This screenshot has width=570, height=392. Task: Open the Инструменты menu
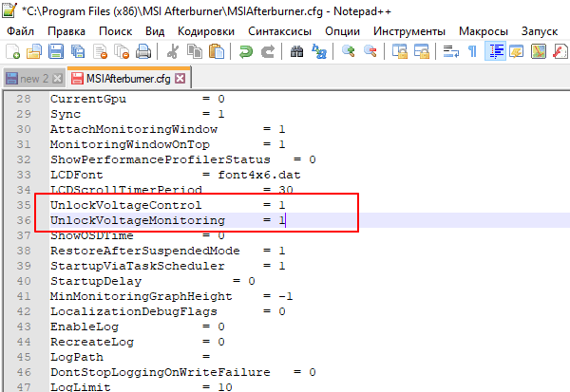click(x=408, y=31)
